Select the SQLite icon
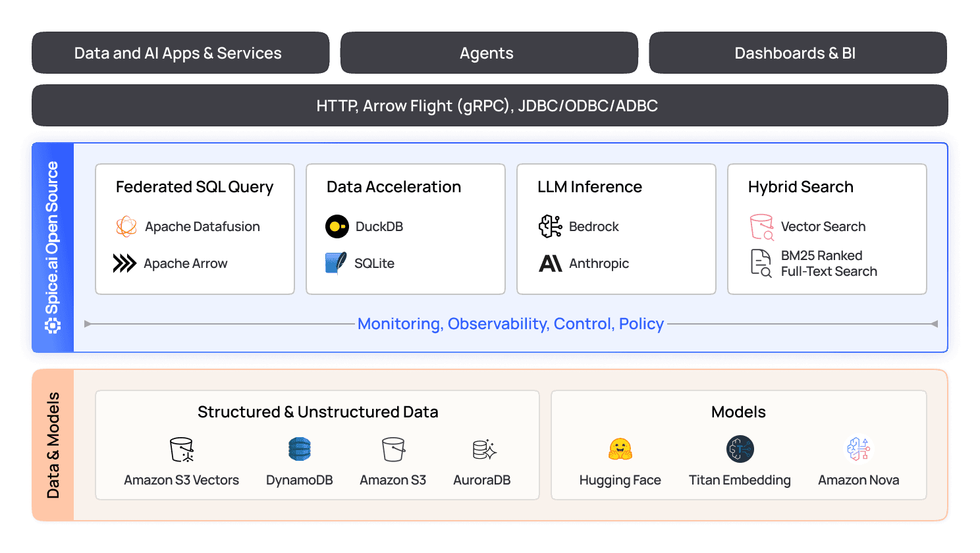Screen dimensions: 980x553 coord(335,263)
